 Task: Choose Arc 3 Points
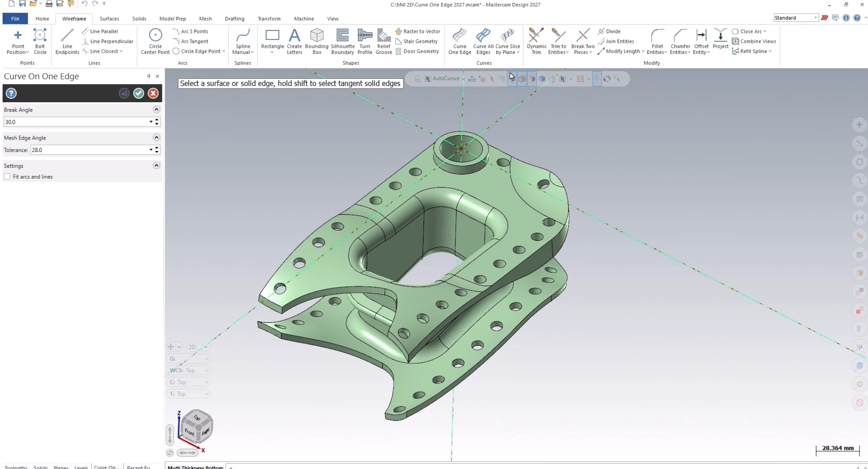pos(190,31)
